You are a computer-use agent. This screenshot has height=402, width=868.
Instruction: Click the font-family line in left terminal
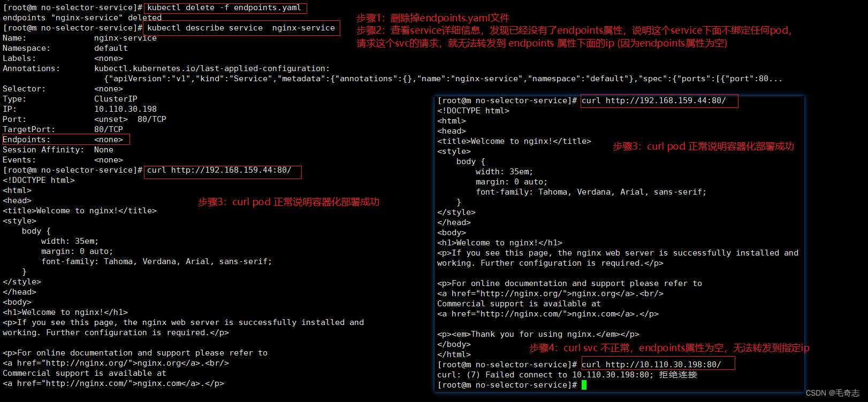(157, 261)
